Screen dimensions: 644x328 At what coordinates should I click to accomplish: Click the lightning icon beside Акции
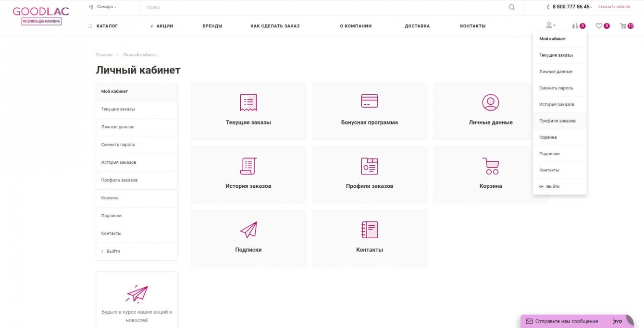pos(152,26)
